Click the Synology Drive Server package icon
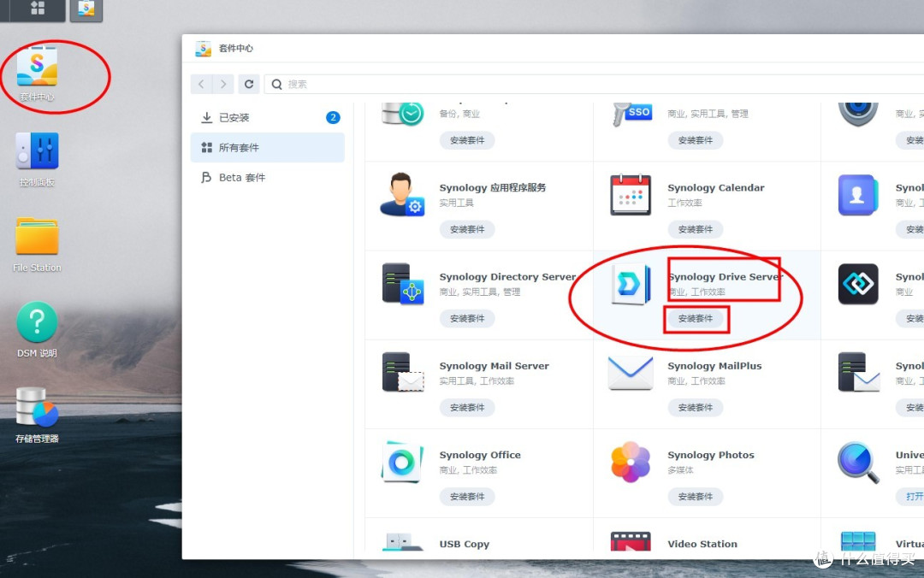 click(x=631, y=286)
